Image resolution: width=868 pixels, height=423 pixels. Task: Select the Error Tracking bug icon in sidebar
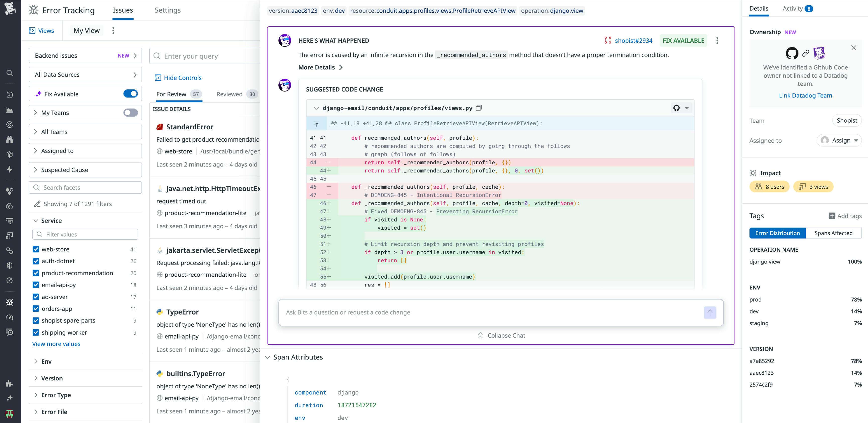click(x=10, y=302)
